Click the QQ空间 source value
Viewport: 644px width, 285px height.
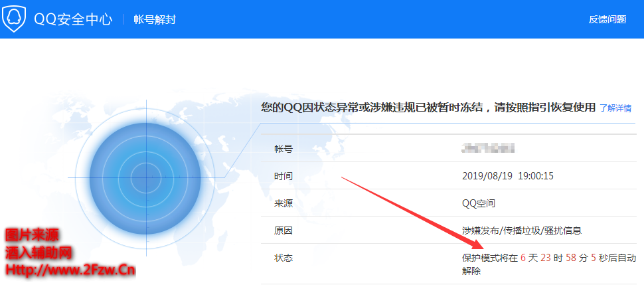point(479,203)
